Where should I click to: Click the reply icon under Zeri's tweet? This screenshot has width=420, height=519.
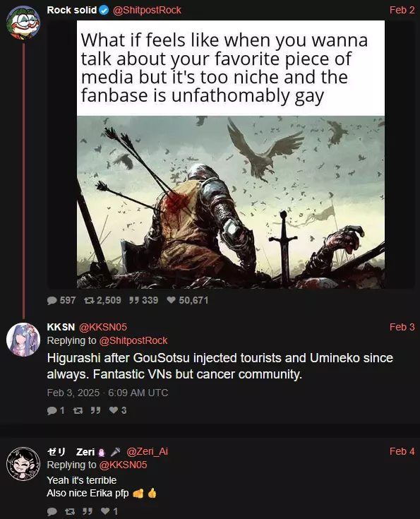[52, 511]
